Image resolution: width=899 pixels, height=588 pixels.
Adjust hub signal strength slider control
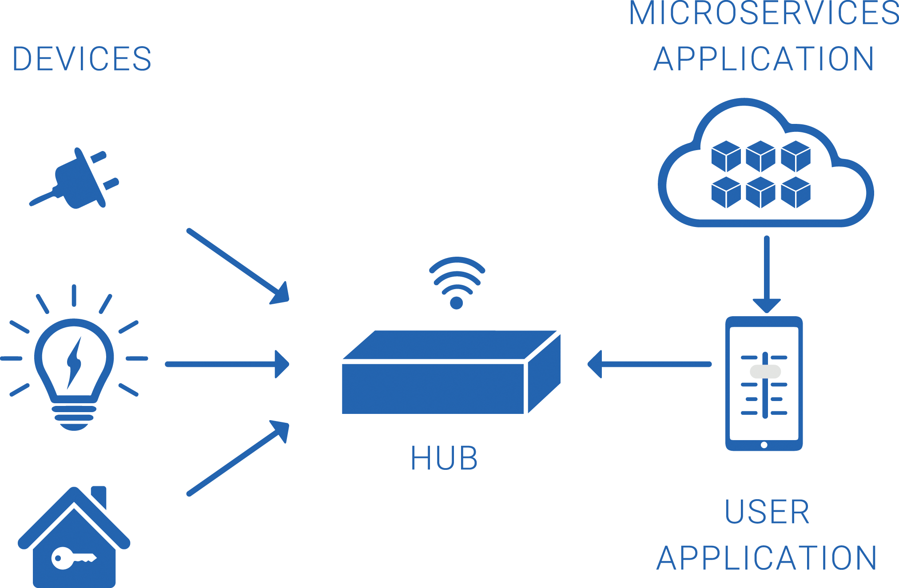pos(763,372)
